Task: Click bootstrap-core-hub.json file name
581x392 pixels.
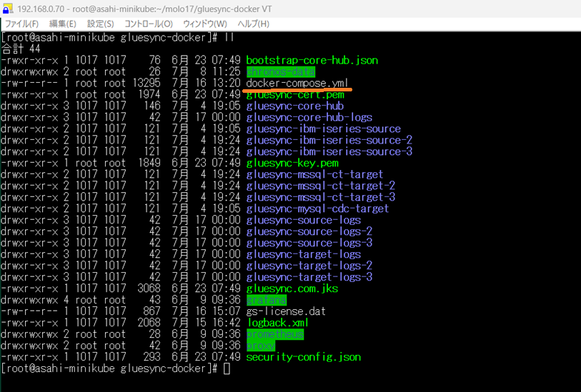Action: coord(312,61)
